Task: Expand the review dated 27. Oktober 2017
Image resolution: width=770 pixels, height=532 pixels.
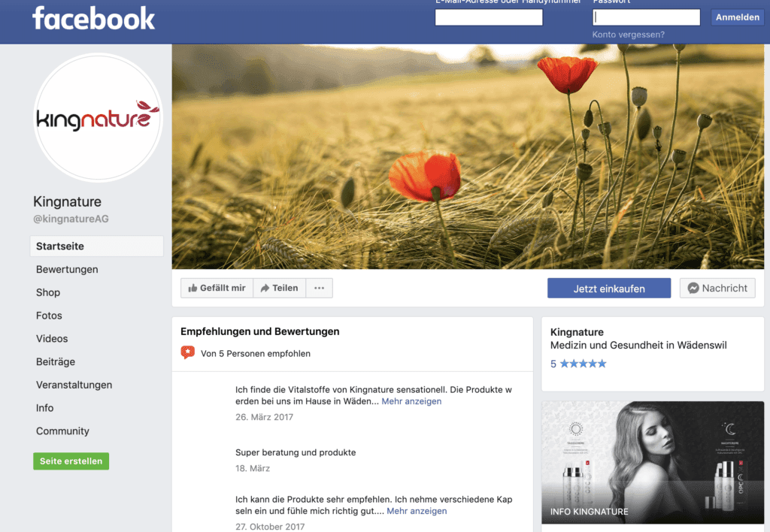Action: point(417,511)
